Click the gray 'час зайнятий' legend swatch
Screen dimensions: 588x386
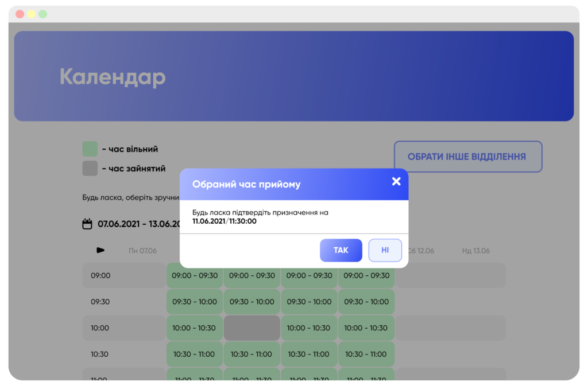pos(90,169)
